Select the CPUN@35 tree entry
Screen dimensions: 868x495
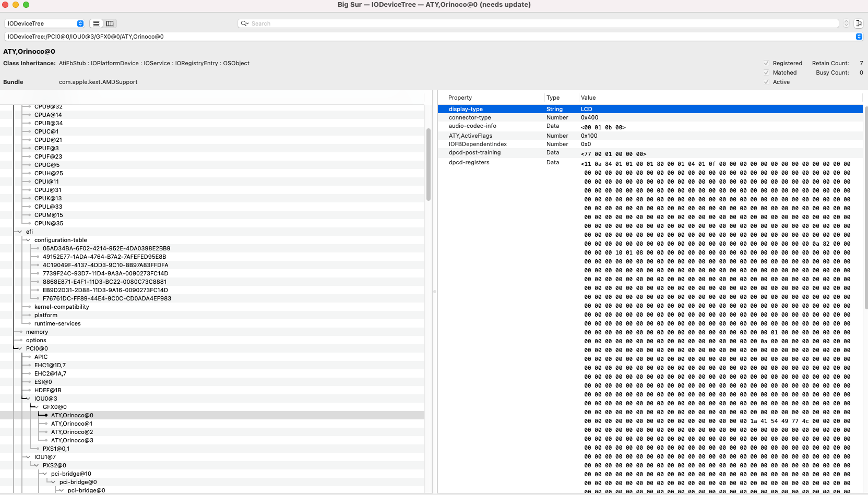pyautogui.click(x=49, y=223)
